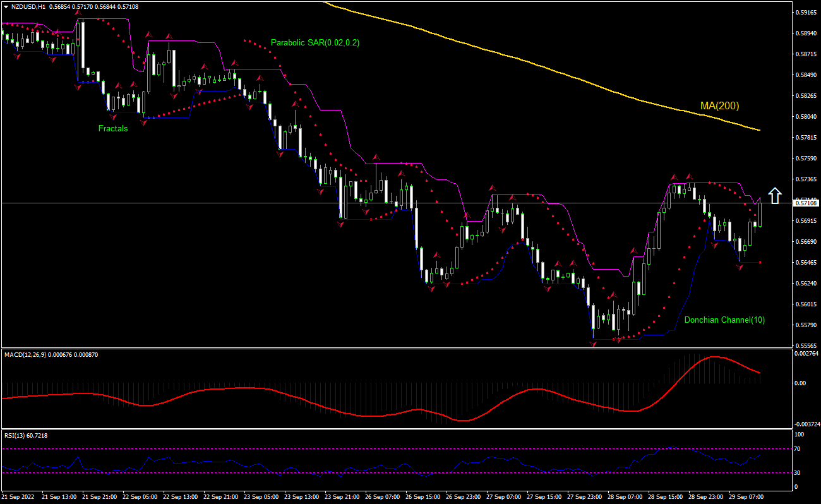Click the highlighted 0.57108 price tag

[x=806, y=202]
